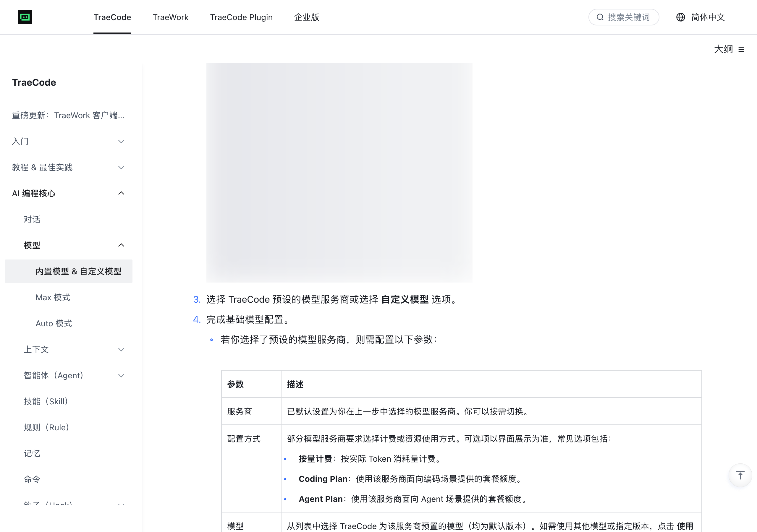This screenshot has width=757, height=532.
Task: Switch to the TraeCode tab
Action: coord(112,17)
